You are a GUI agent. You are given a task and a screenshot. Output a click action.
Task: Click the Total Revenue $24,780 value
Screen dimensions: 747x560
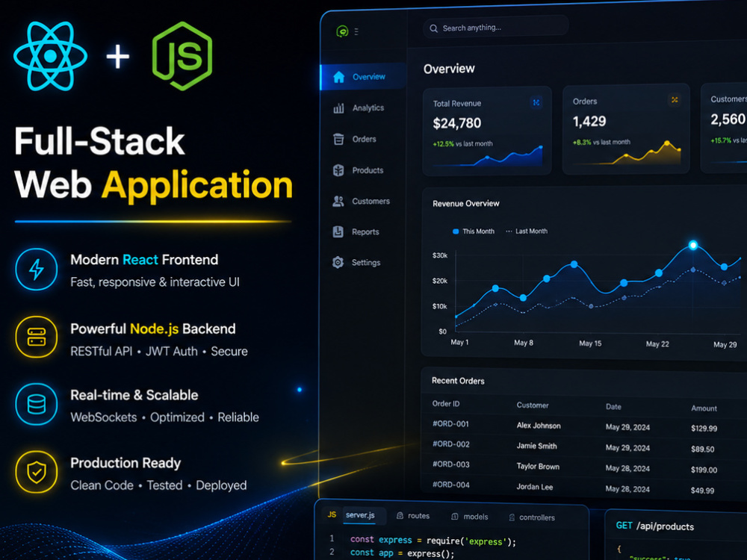point(457,123)
